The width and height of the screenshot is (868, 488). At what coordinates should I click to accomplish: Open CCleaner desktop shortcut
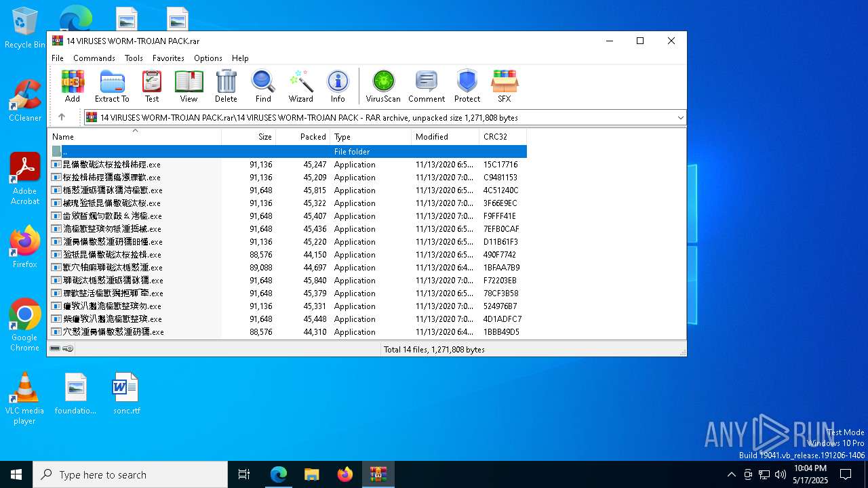(25, 100)
